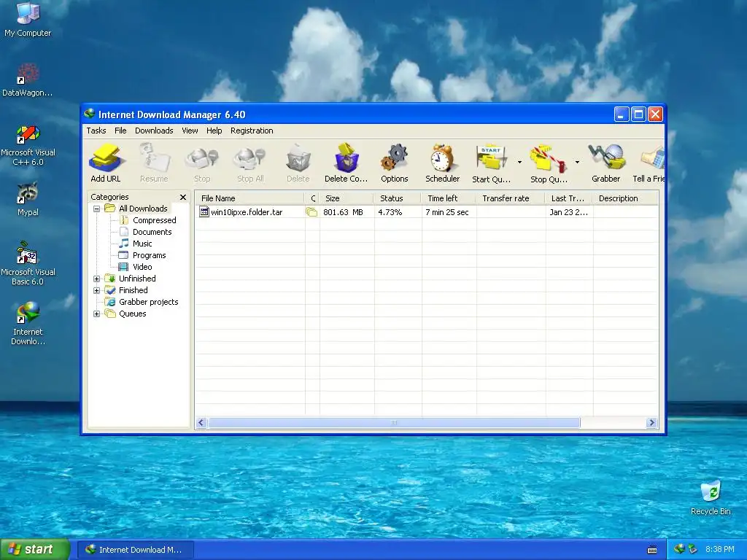747x560 pixels.
Task: Select the All Downloads category
Action: coord(143,209)
